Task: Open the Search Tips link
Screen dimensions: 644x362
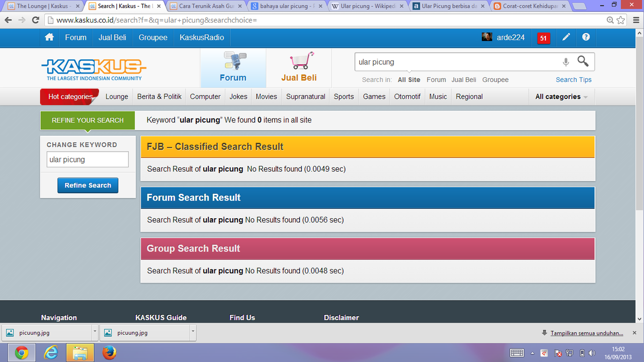Action: pyautogui.click(x=574, y=79)
